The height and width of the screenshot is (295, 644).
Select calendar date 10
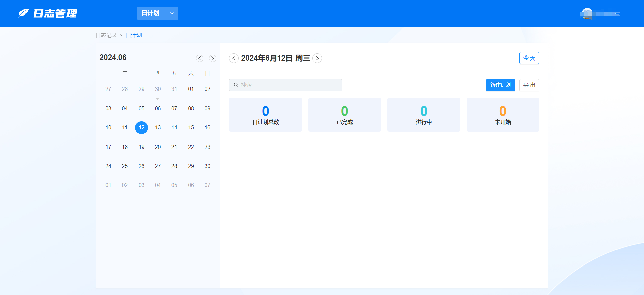point(108,128)
